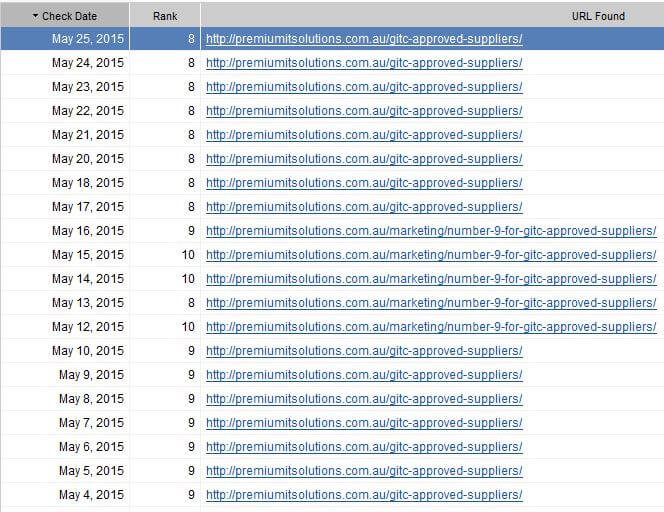
Task: Click rank value 9 in the May 10 row
Action: [191, 351]
